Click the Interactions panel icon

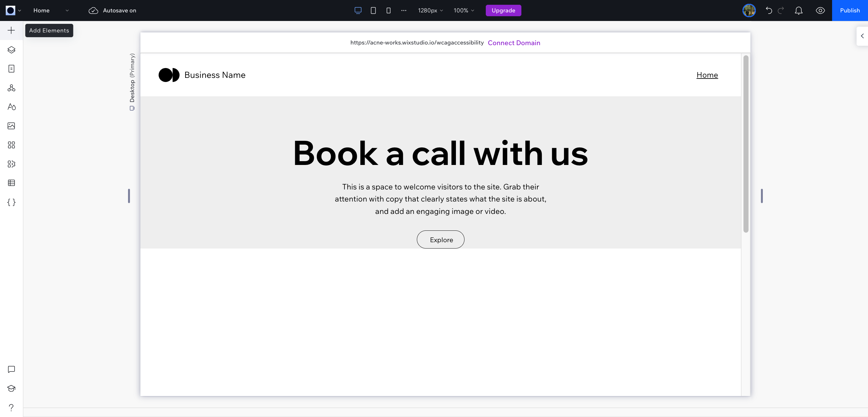click(11, 164)
